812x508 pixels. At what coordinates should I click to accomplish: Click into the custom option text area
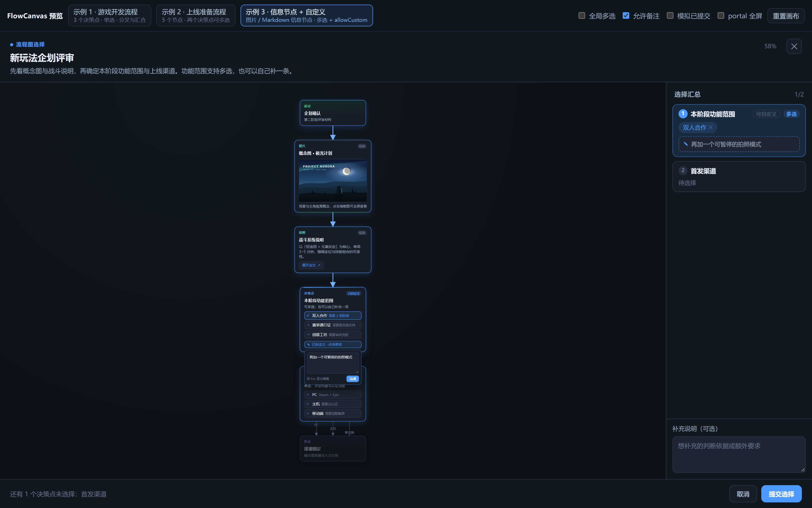point(332,363)
